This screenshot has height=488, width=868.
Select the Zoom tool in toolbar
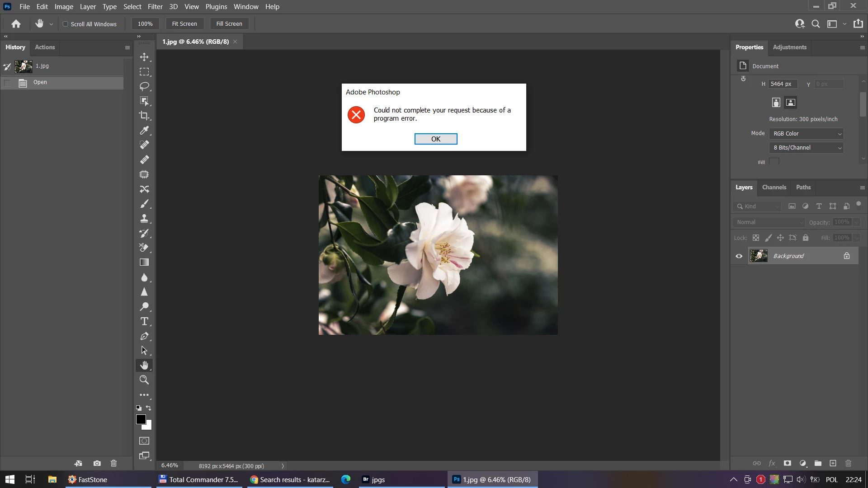[144, 380]
